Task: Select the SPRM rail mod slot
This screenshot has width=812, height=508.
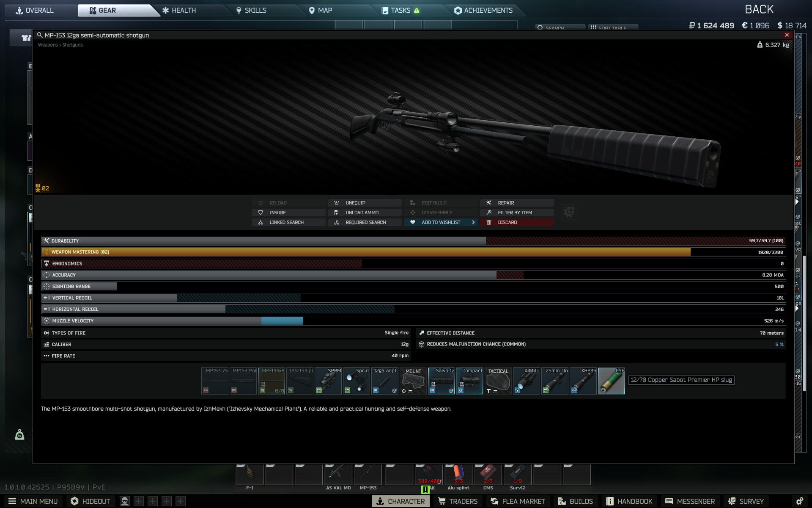Action: [x=328, y=381]
